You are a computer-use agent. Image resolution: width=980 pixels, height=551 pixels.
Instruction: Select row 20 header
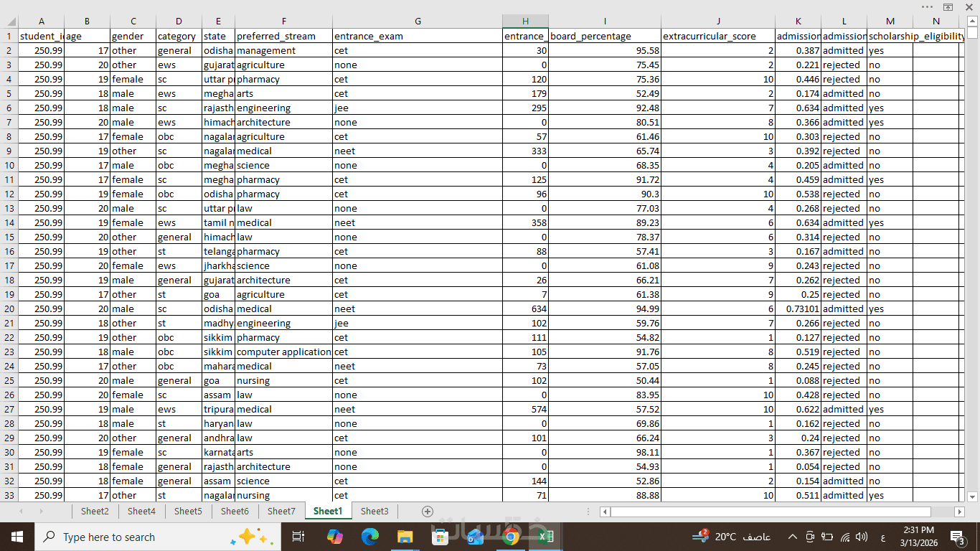[9, 309]
